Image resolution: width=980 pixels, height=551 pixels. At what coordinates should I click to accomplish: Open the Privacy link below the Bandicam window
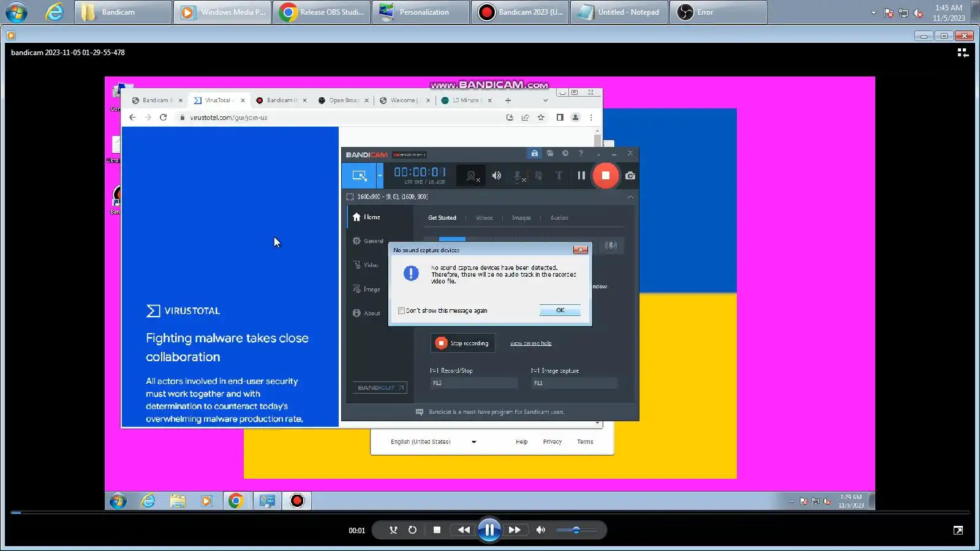(x=552, y=442)
